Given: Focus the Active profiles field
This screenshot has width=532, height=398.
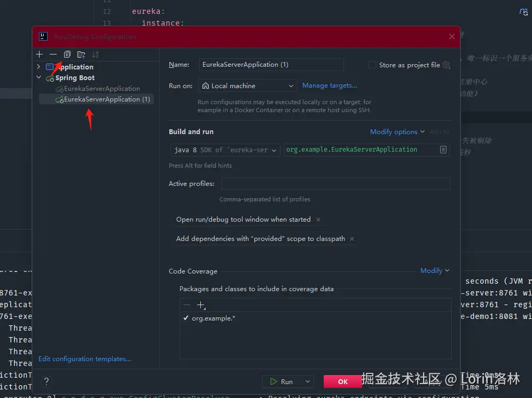Looking at the screenshot, I should 335,184.
